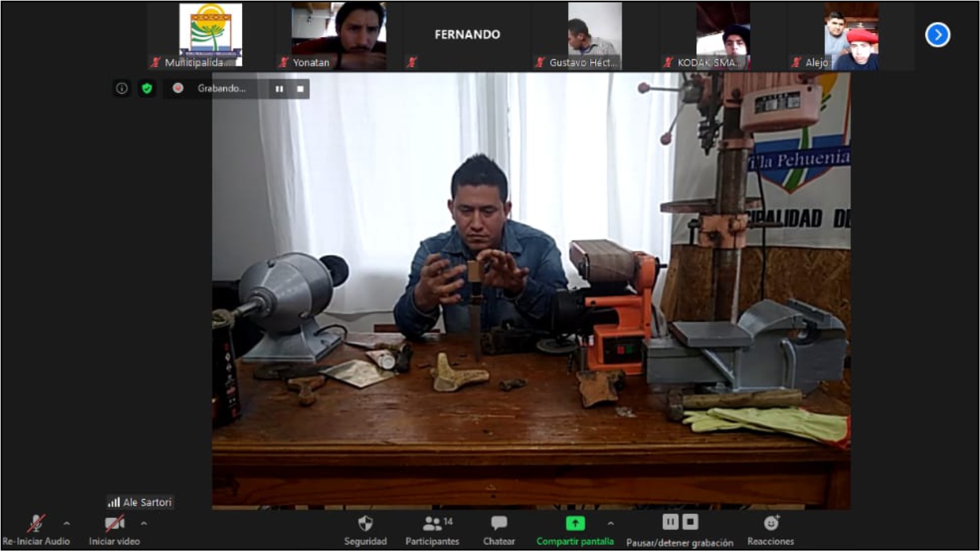980x551 pixels.
Task: Expand audio options arrow beside microphone
Action: 66,524
